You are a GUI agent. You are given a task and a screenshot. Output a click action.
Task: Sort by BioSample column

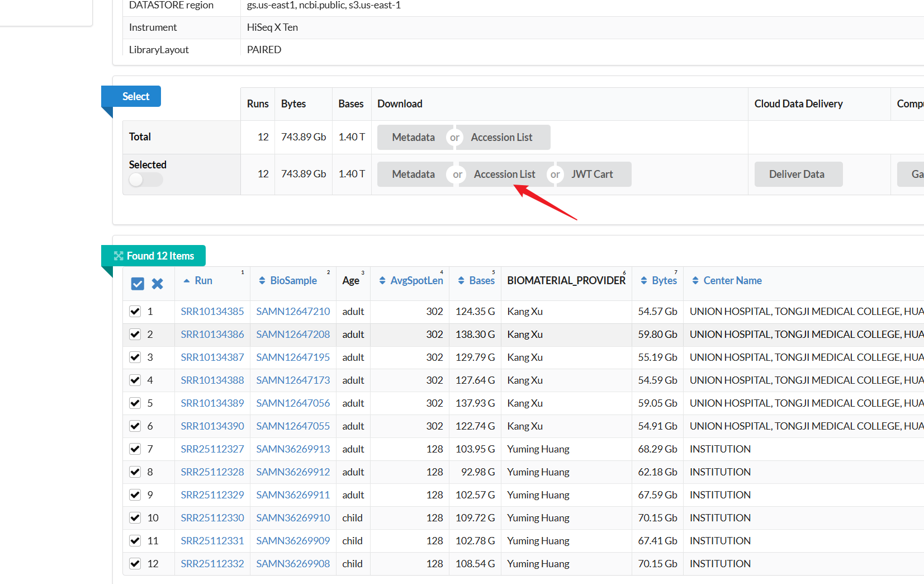[288, 281]
